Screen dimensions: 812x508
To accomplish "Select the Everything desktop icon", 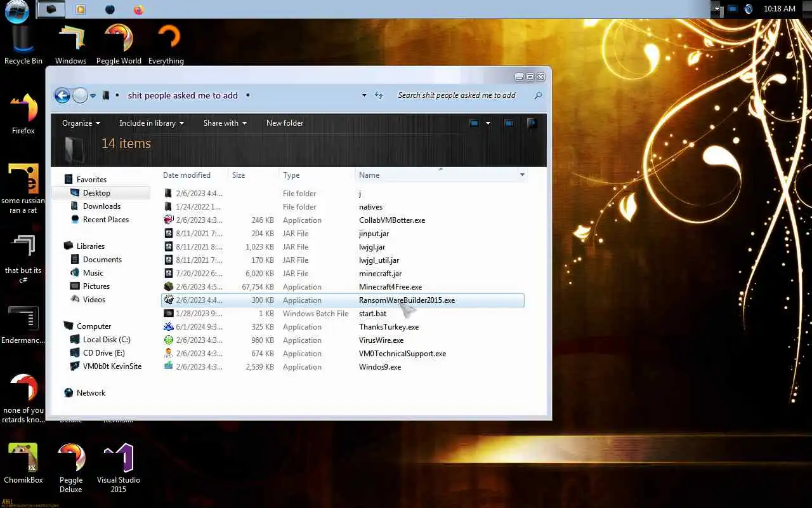I will pos(166,44).
